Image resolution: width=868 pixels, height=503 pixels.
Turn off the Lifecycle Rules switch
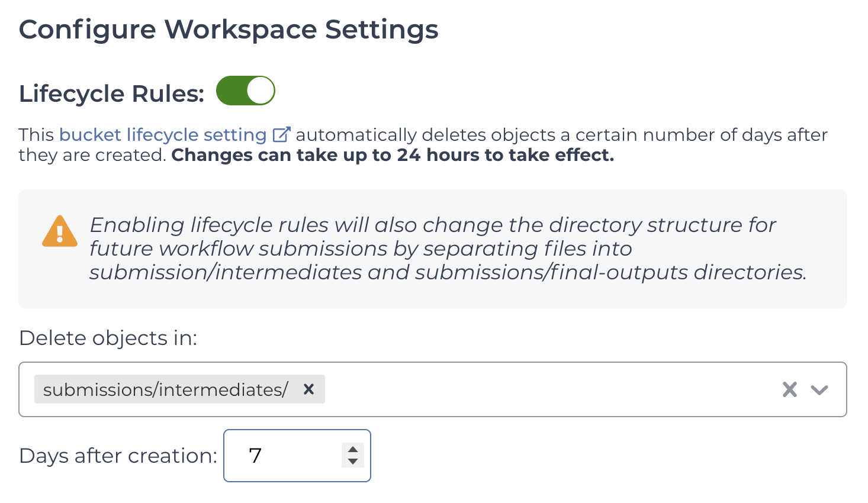(x=246, y=91)
